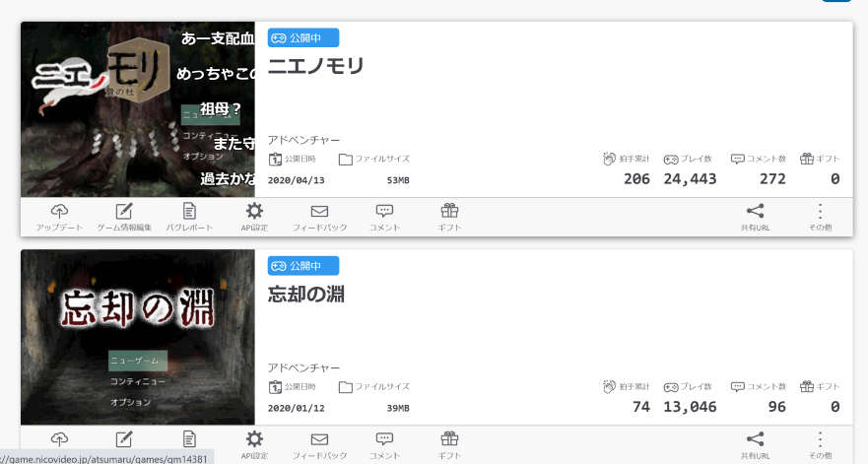This screenshot has height=464, width=868.
Task: Open the 忘却の淵 game thumbnail
Action: (x=138, y=337)
